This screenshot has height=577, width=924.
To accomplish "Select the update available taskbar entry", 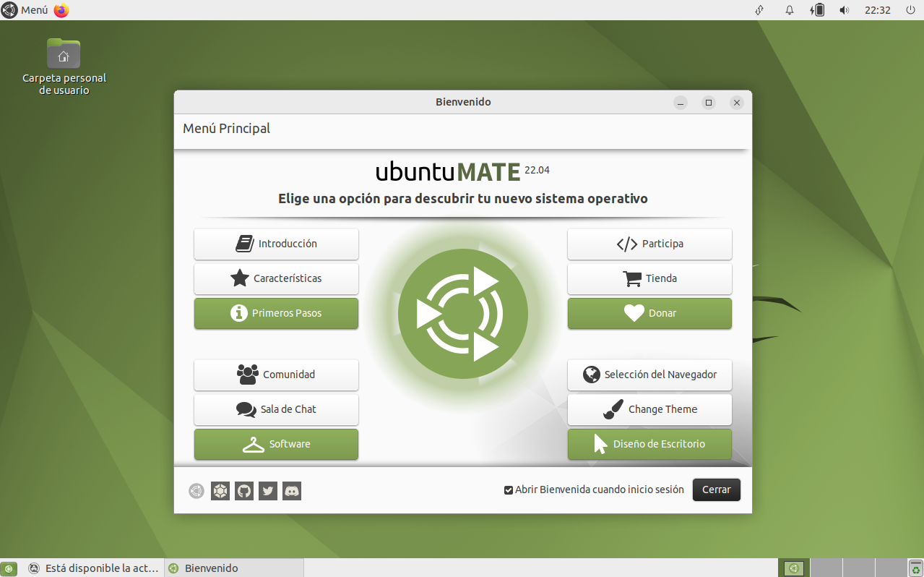I will (x=94, y=568).
